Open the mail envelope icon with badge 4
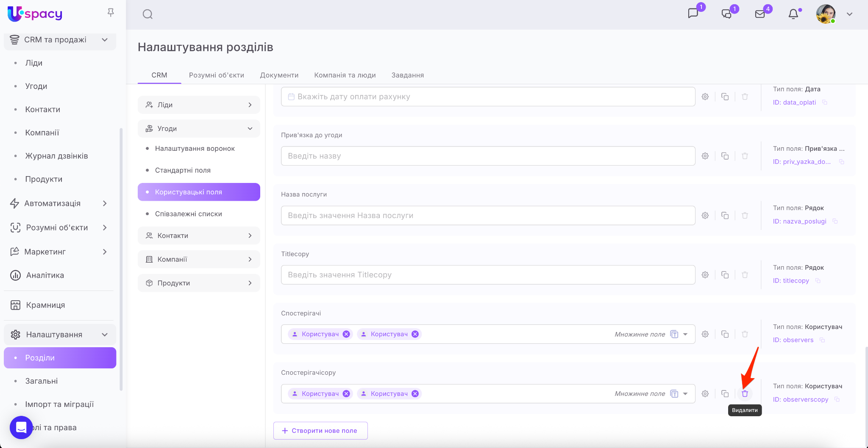 coord(760,14)
